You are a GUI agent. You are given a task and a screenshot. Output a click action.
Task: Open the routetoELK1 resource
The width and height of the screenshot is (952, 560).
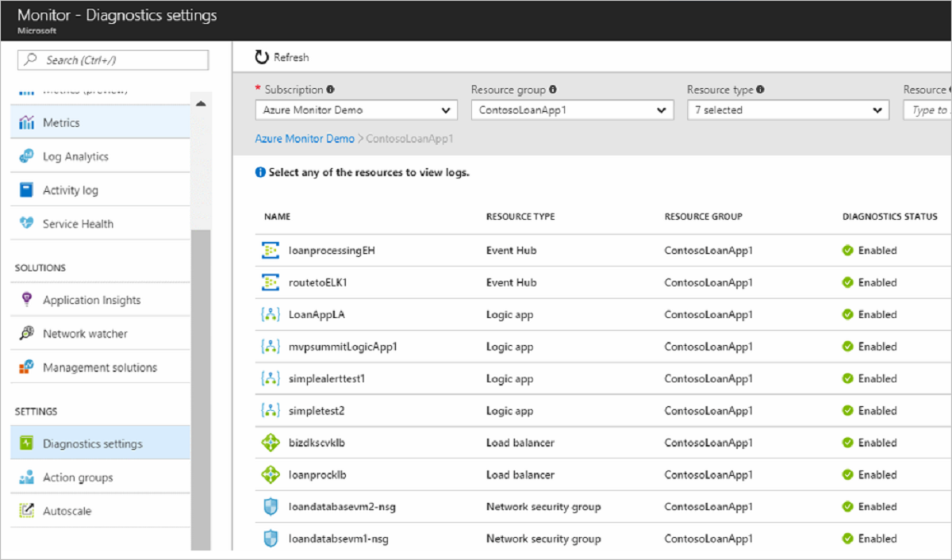pyautogui.click(x=318, y=282)
